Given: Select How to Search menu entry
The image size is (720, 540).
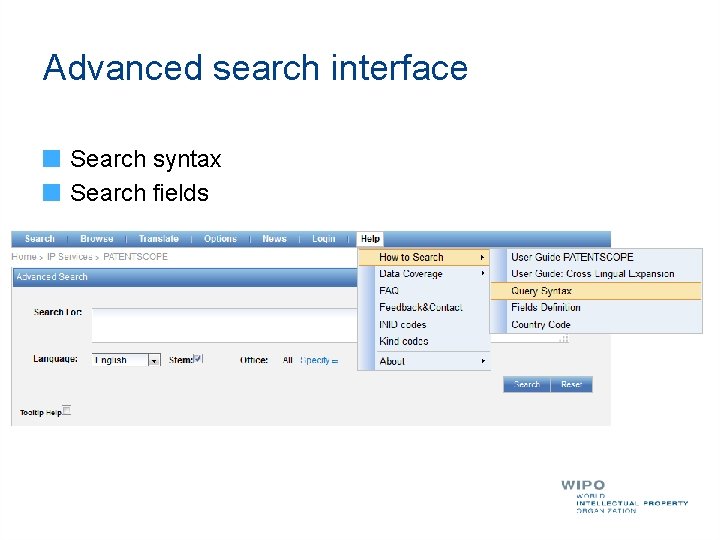Looking at the screenshot, I should tap(424, 257).
